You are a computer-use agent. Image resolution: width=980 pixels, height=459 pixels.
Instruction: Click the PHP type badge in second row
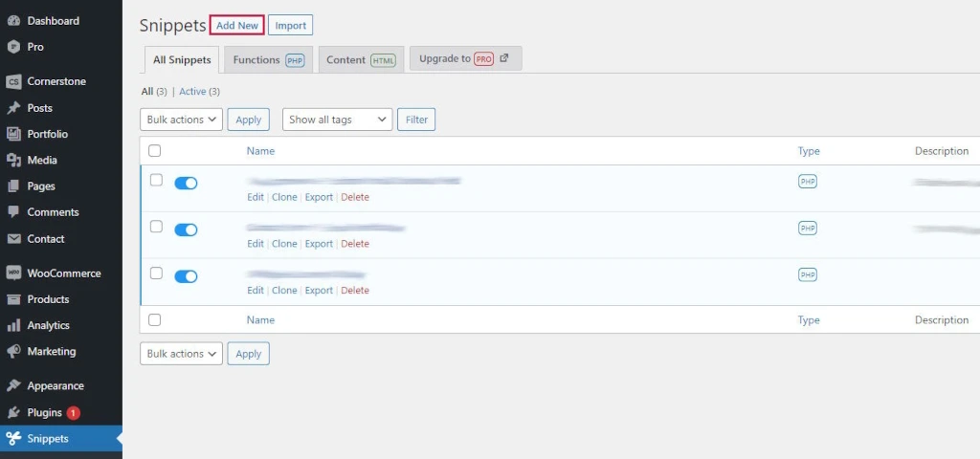(808, 229)
